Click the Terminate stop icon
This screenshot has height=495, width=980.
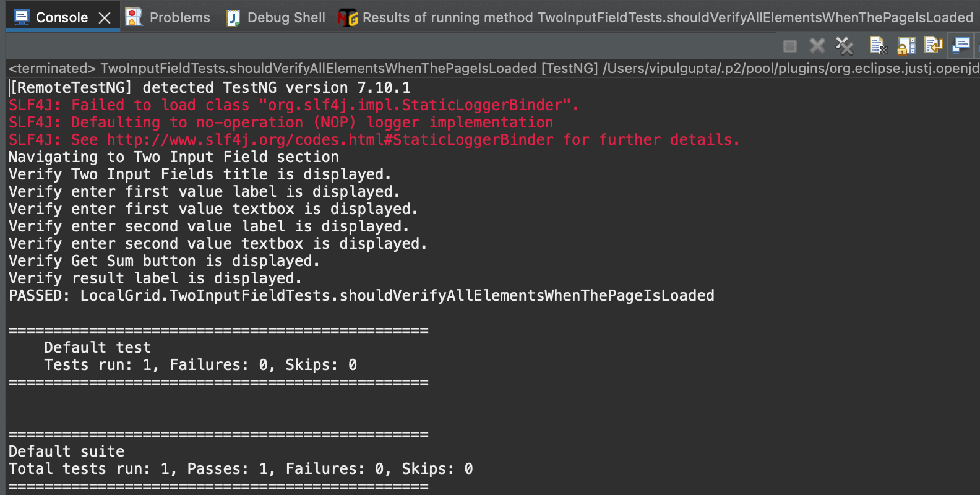(790, 46)
